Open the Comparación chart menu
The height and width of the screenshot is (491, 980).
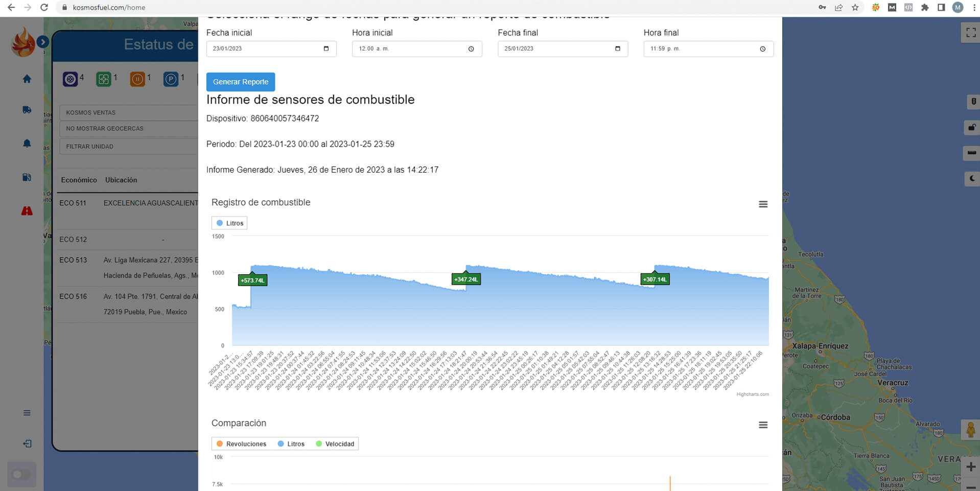coord(763,425)
